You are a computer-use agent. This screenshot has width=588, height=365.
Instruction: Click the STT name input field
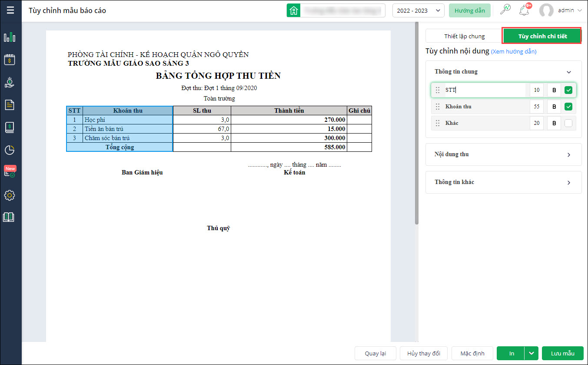pos(485,90)
